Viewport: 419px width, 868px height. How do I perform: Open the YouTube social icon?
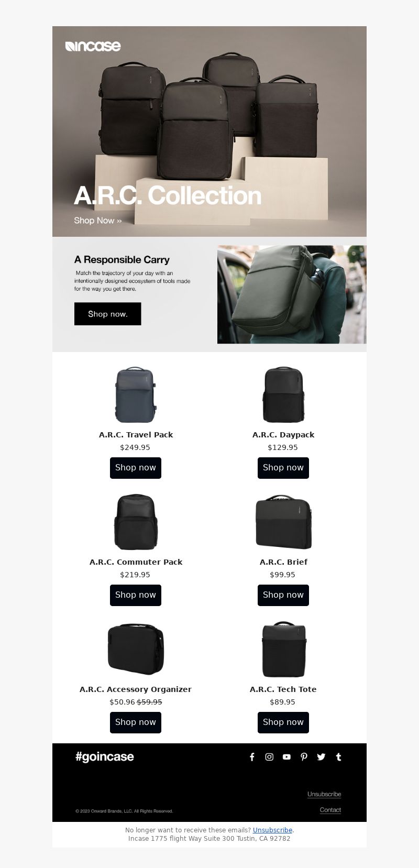tap(286, 757)
